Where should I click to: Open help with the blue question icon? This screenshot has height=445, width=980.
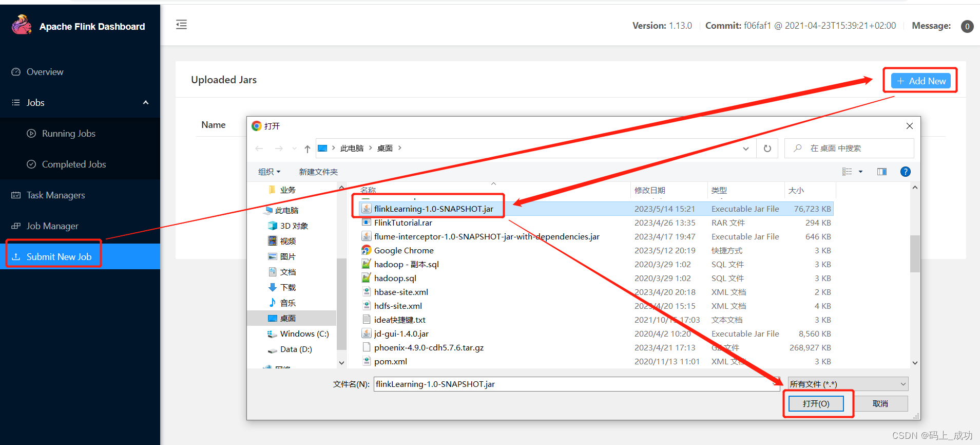(906, 172)
